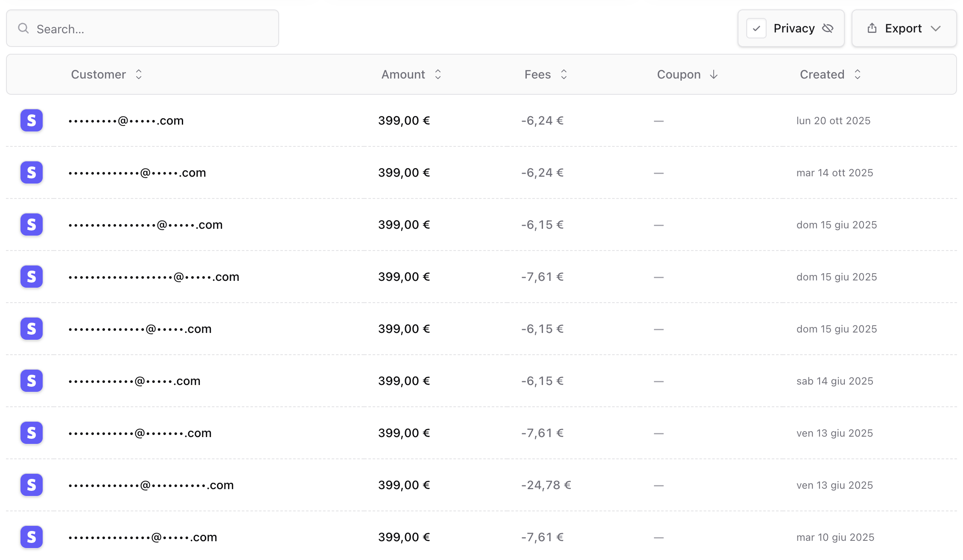Click the sort chevron beside Customer
Viewport: 963px width, 560px height.
(x=139, y=74)
